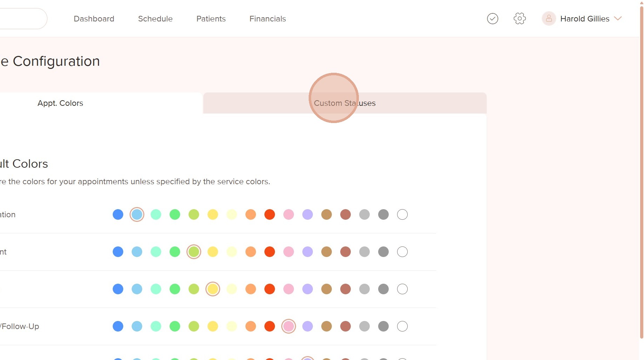Set light blue swatch in the 'nt' row
Viewport: 644px width, 360px height.
(x=137, y=252)
